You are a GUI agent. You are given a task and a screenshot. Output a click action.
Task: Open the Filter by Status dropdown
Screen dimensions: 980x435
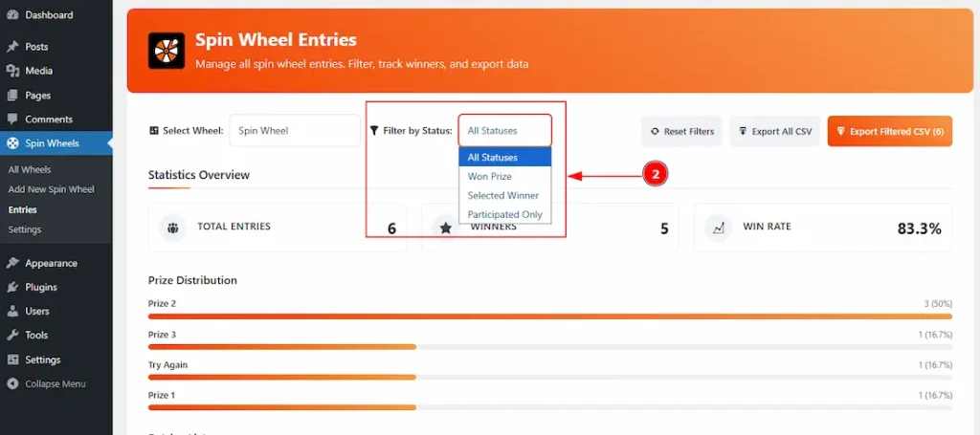point(504,131)
